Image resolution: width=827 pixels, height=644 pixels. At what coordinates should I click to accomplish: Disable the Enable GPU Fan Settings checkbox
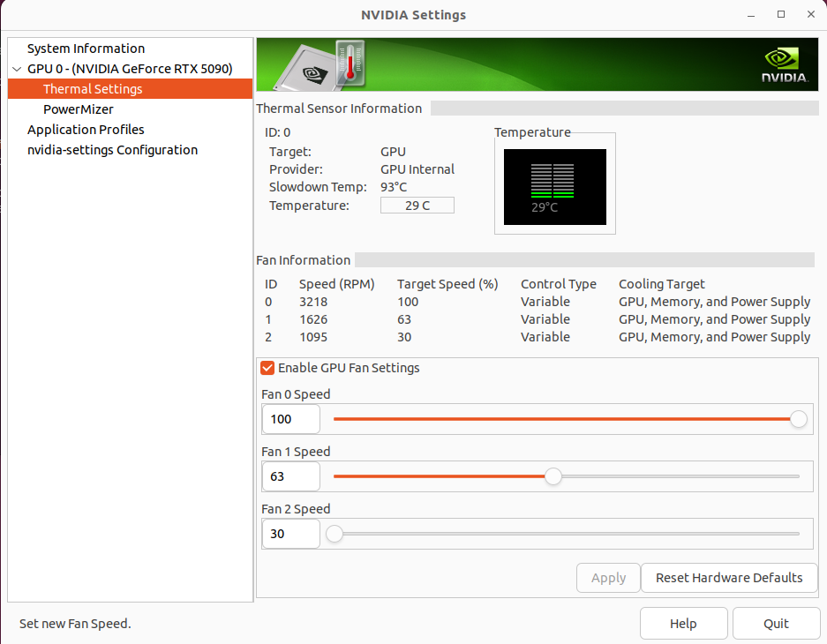[x=267, y=368]
